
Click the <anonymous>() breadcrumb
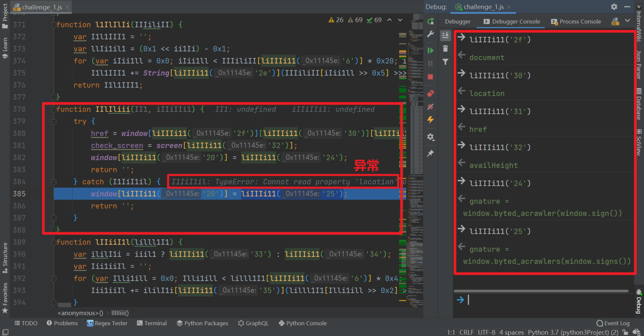click(80, 313)
